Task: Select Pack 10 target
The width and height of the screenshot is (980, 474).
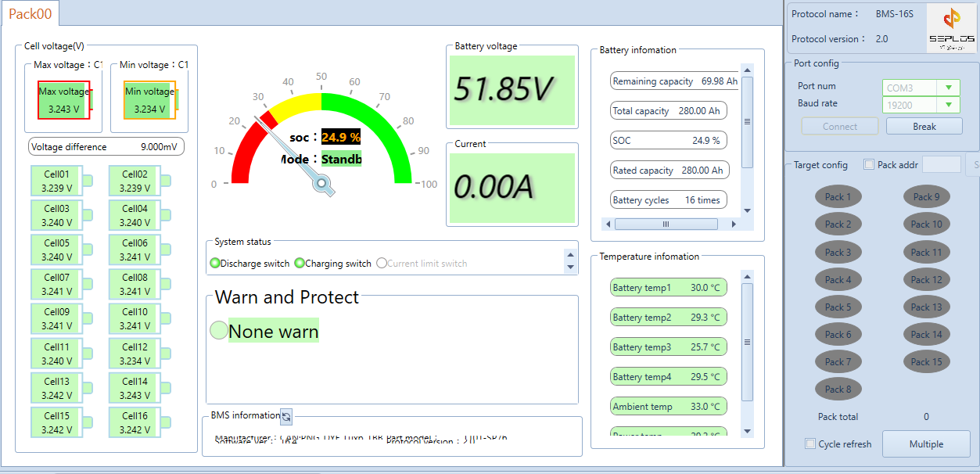Action: [927, 224]
